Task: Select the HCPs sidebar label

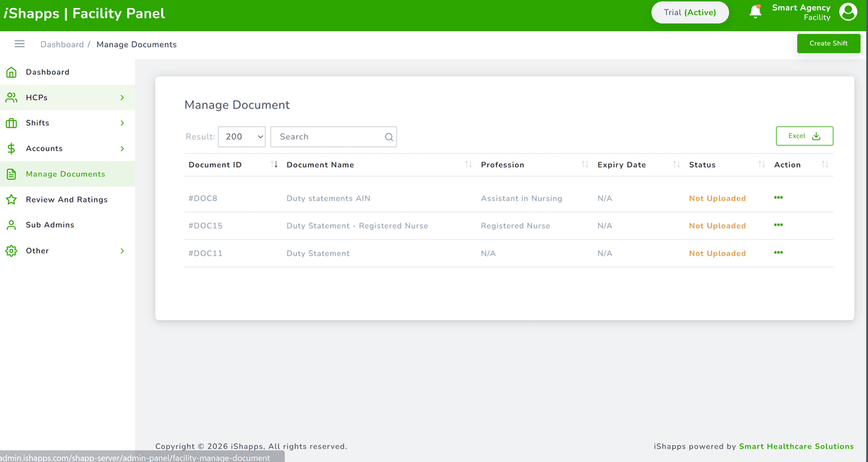Action: 37,98
